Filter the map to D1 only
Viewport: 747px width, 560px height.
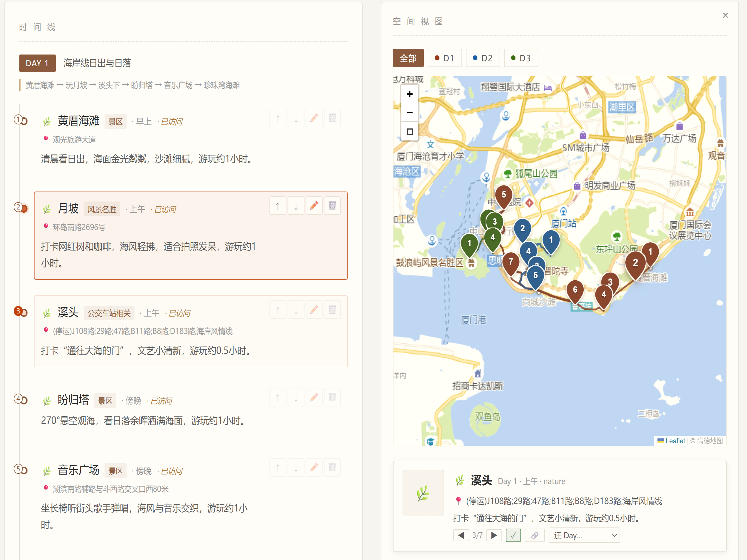tap(445, 58)
